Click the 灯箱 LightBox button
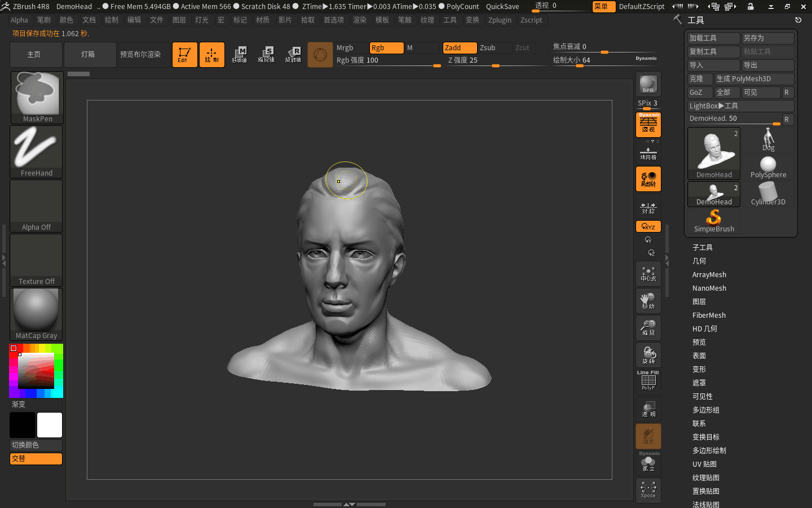The image size is (812, 508). [x=90, y=54]
